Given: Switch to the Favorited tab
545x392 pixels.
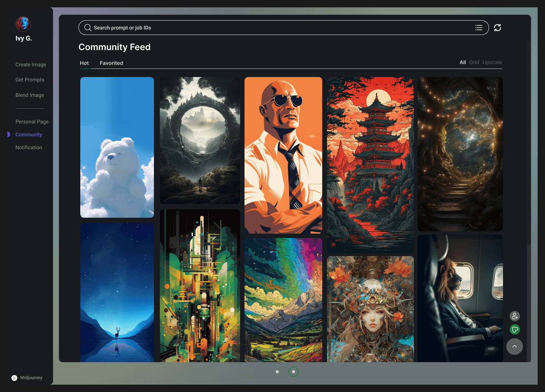Looking at the screenshot, I should coord(111,63).
